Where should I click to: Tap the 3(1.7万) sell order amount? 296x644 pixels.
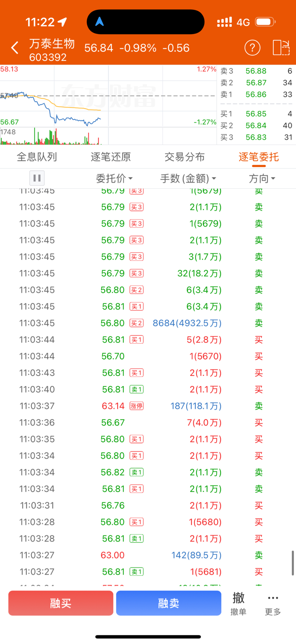[205, 257]
